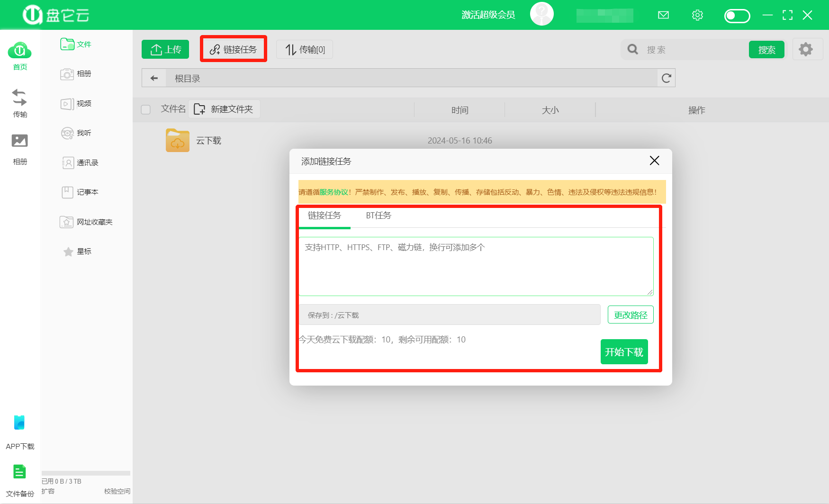Open the 云下载 folder icon
Viewport: 829px width, 504px height.
[178, 140]
